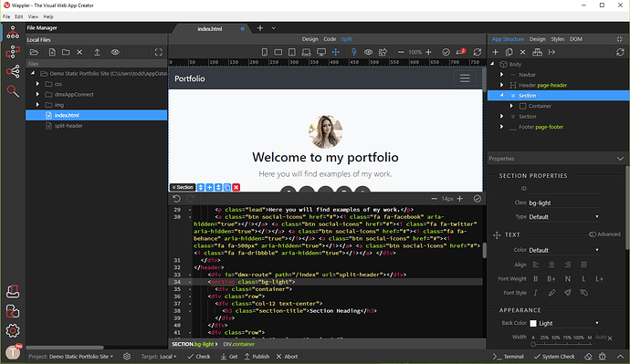Click the zoom out minus next to 100%
630x364 pixels.
pyautogui.click(x=401, y=52)
